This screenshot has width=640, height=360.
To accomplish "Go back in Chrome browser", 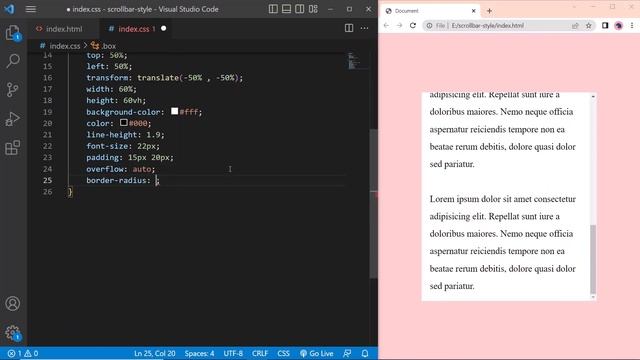I will point(386,25).
